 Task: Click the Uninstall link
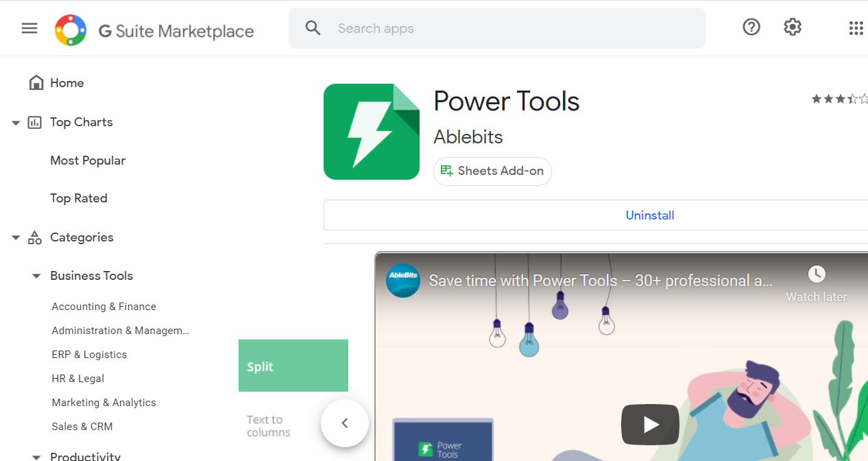tap(649, 215)
